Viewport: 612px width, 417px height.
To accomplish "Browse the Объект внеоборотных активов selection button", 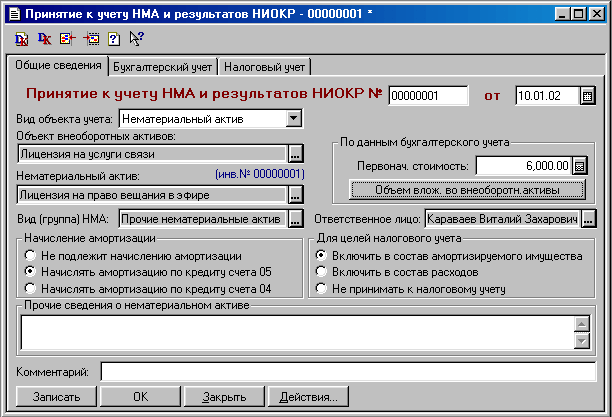I will (295, 154).
